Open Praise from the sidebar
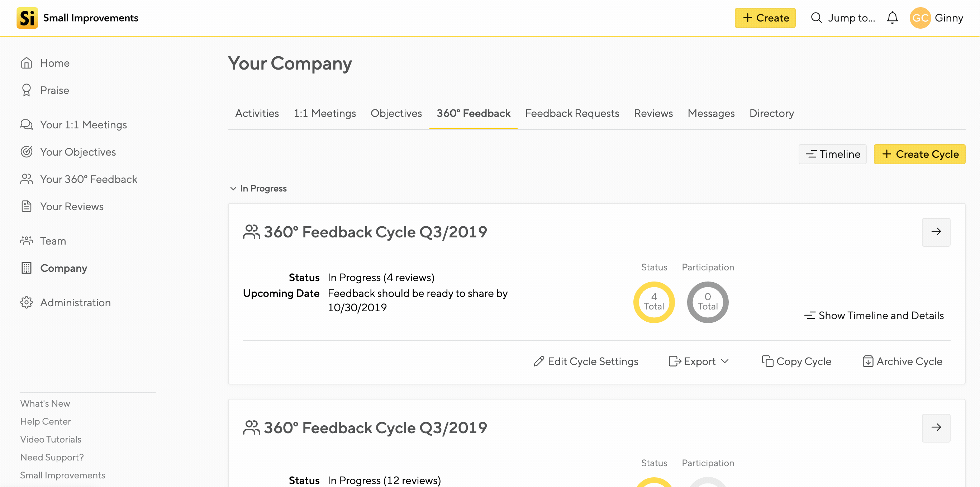This screenshot has width=980, height=487. [x=45, y=90]
